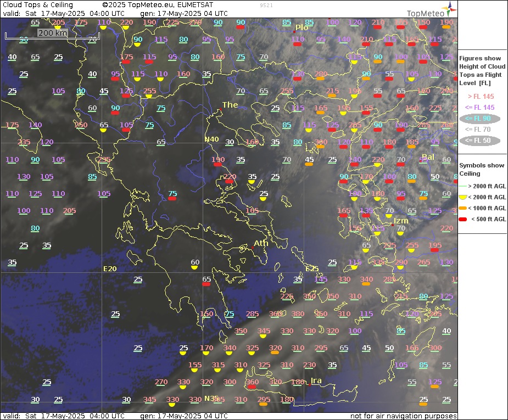The image size is (508, 420).
Task: Click the Figures show Height of Cloud Tops heading
Action: click(482, 71)
